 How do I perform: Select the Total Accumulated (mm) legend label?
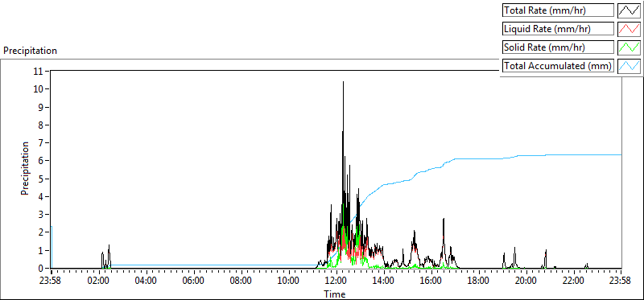(x=558, y=66)
